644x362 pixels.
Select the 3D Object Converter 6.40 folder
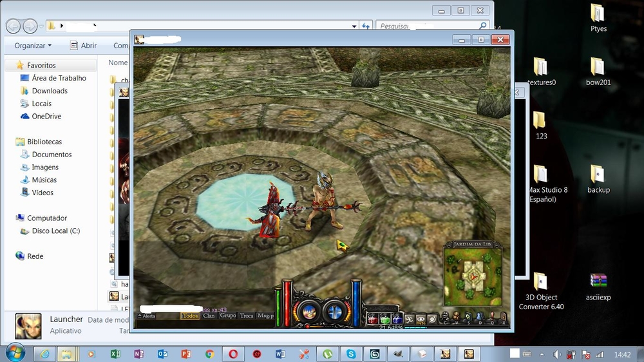[541, 292]
